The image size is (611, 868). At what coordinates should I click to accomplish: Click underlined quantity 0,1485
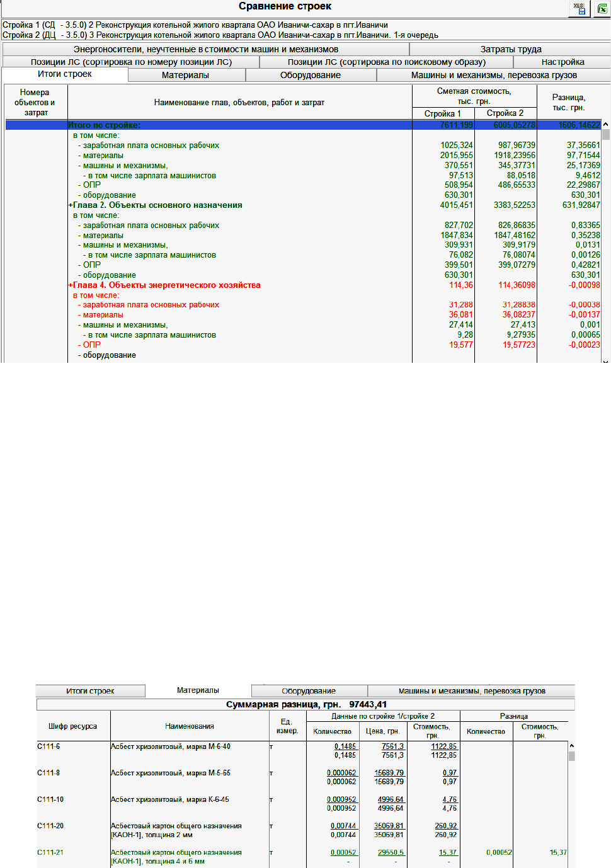(345, 746)
